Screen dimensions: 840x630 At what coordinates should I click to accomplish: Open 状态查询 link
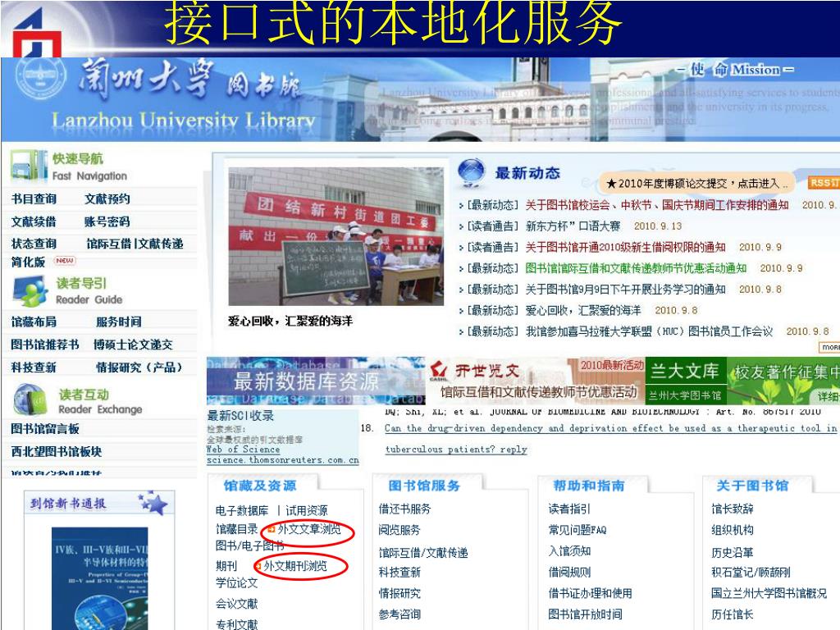click(34, 243)
